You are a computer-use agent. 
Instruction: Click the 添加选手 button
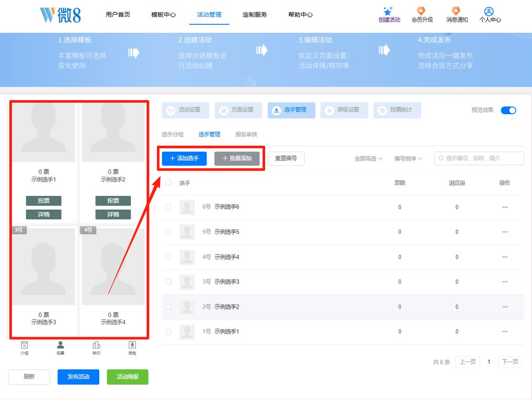184,159
